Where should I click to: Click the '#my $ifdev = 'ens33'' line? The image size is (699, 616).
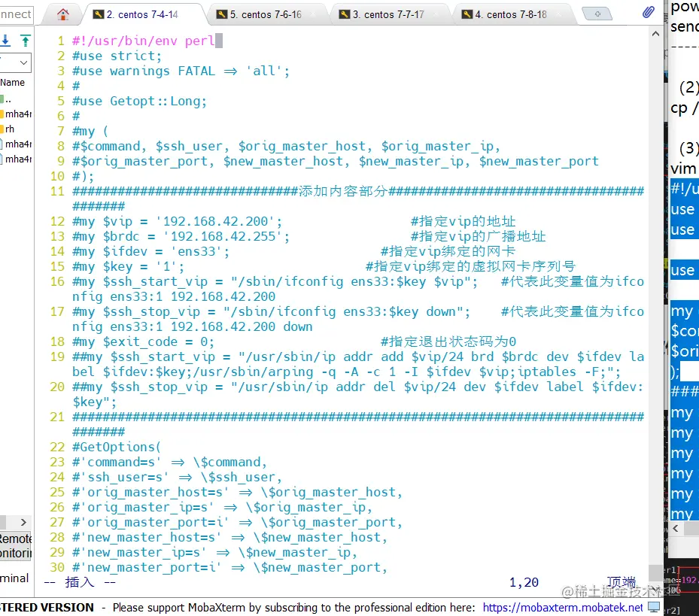150,252
